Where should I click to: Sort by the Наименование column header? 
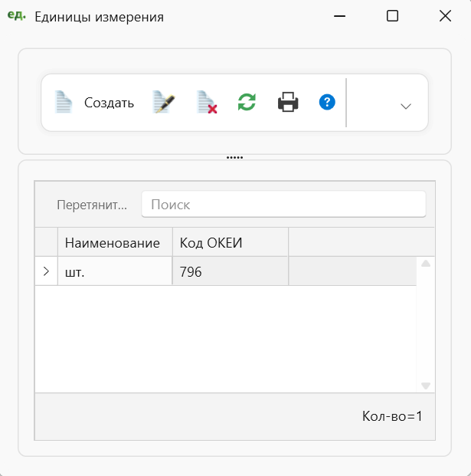115,243
